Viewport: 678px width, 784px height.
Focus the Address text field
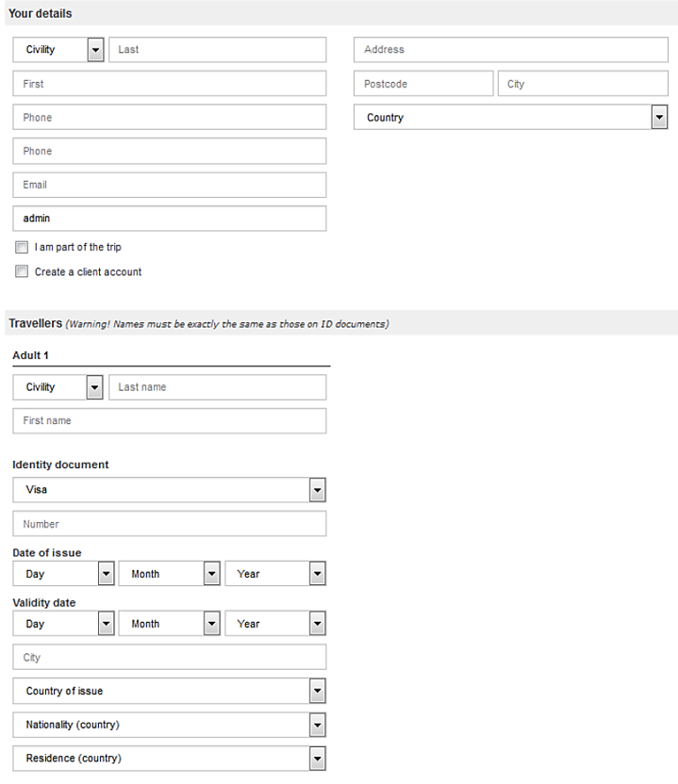[510, 50]
